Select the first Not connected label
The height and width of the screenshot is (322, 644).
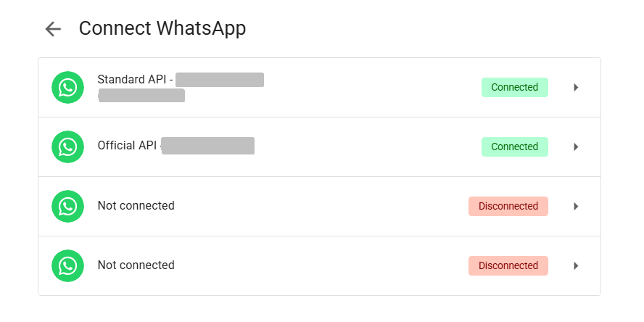[136, 206]
